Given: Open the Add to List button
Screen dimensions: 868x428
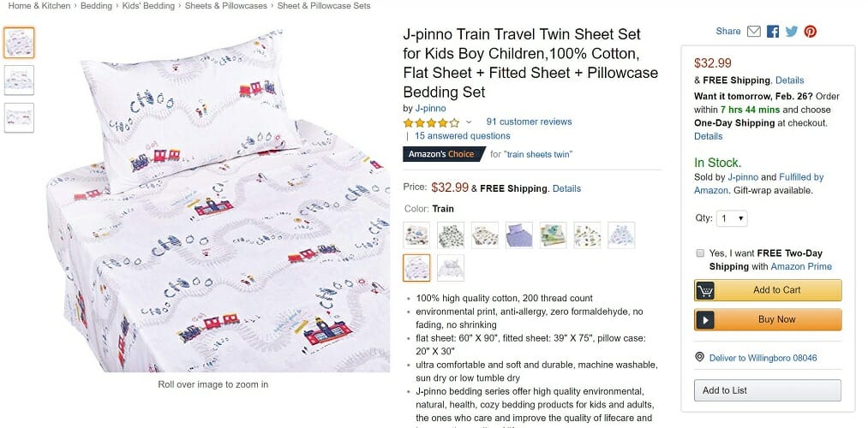Looking at the screenshot, I should pyautogui.click(x=767, y=389).
